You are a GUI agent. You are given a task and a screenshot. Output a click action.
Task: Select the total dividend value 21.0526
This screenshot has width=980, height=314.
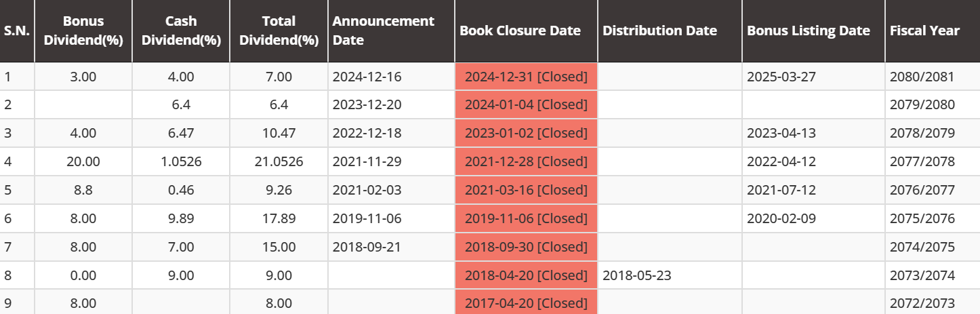coord(279,161)
